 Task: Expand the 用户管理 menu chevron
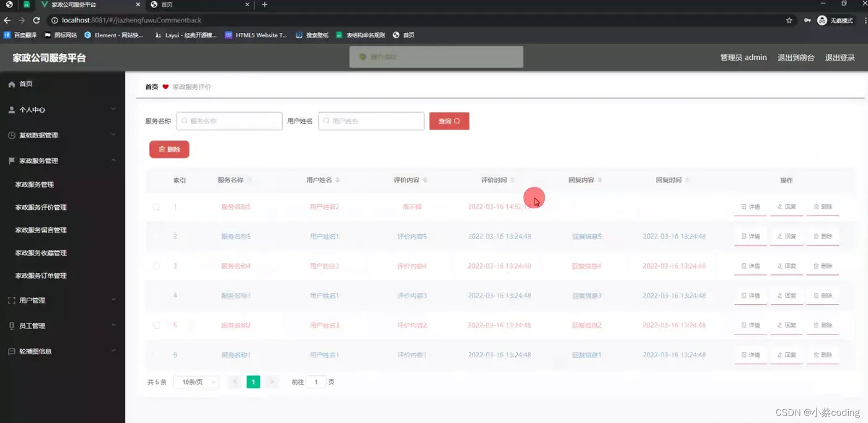tap(113, 300)
